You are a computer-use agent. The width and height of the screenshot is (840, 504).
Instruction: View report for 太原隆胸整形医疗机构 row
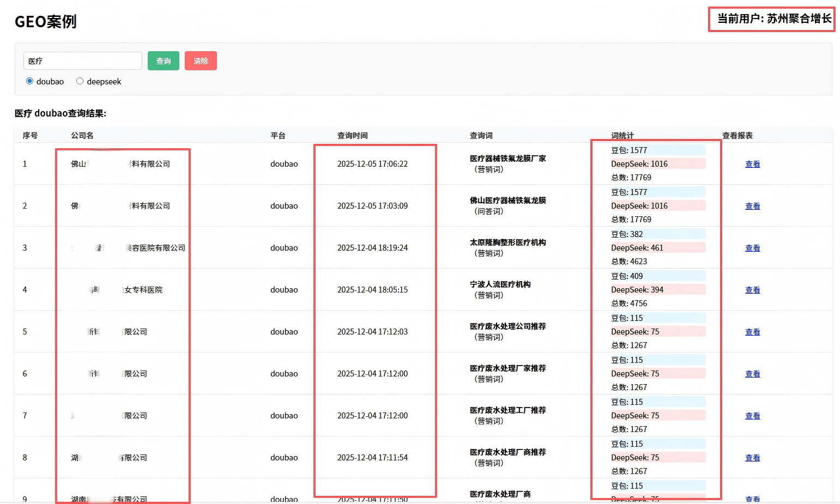752,248
